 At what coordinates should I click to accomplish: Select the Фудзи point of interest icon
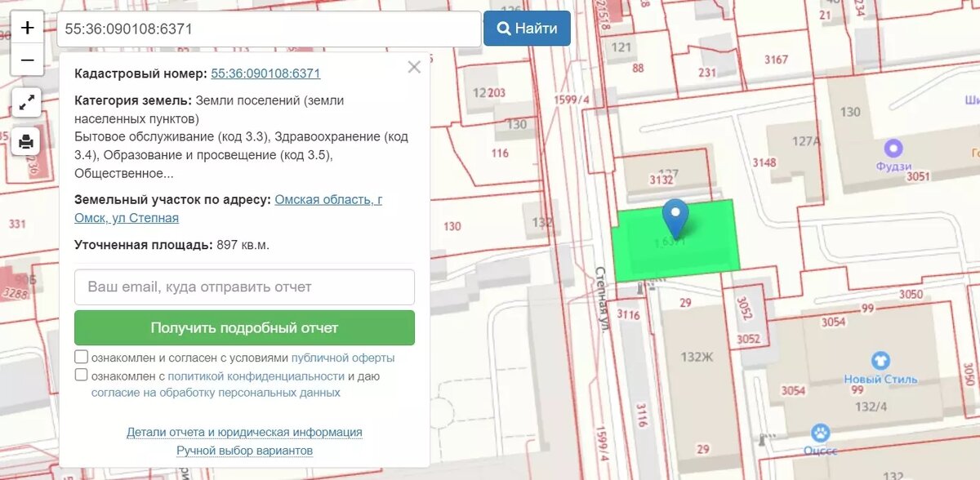point(893,148)
